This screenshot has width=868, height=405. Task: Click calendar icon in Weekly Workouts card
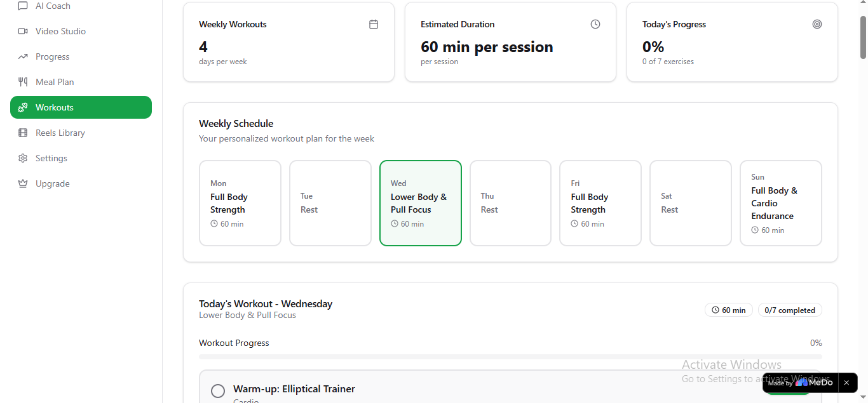click(x=374, y=24)
